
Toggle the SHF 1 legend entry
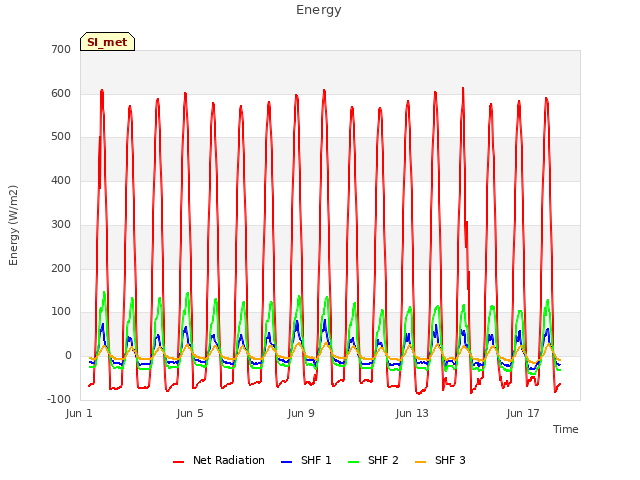[x=306, y=460]
